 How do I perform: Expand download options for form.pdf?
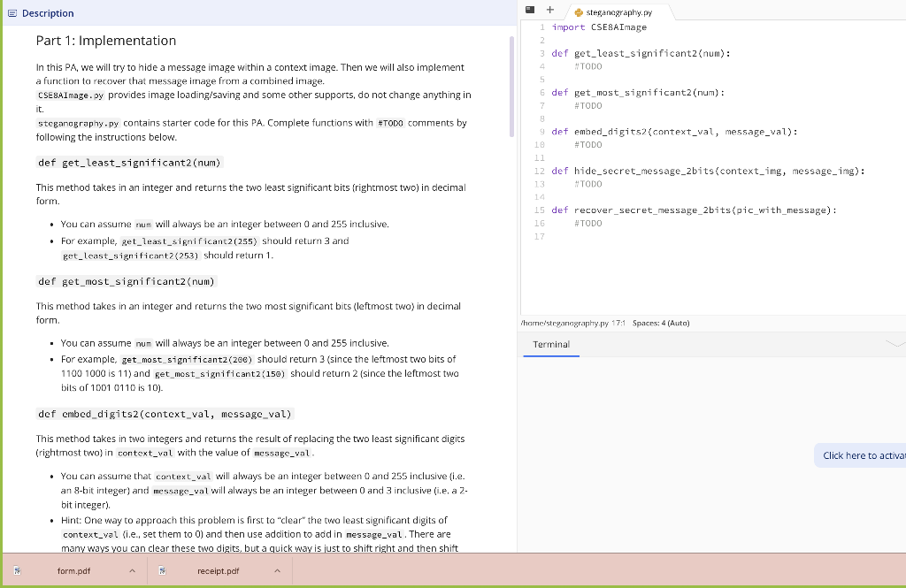133,571
